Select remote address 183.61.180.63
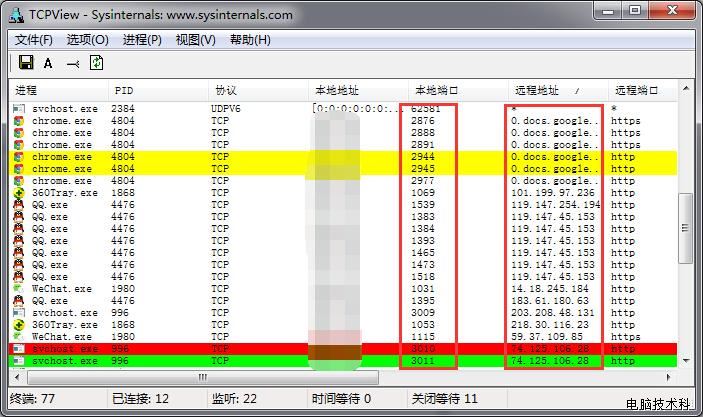Image resolution: width=703 pixels, height=417 pixels. 550,301
